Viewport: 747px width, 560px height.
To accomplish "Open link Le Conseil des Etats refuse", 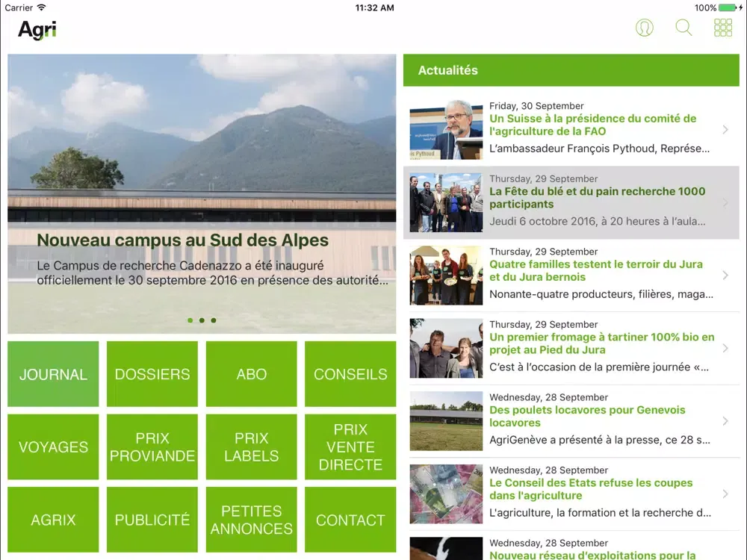I will (591, 489).
